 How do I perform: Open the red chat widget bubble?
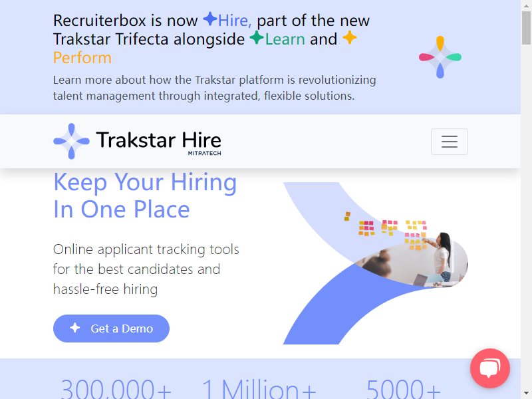490,368
